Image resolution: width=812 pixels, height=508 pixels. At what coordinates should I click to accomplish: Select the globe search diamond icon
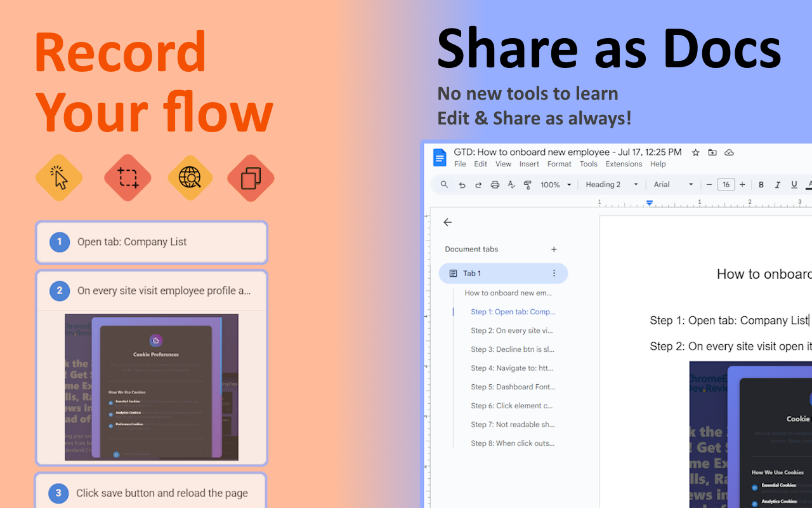click(190, 178)
